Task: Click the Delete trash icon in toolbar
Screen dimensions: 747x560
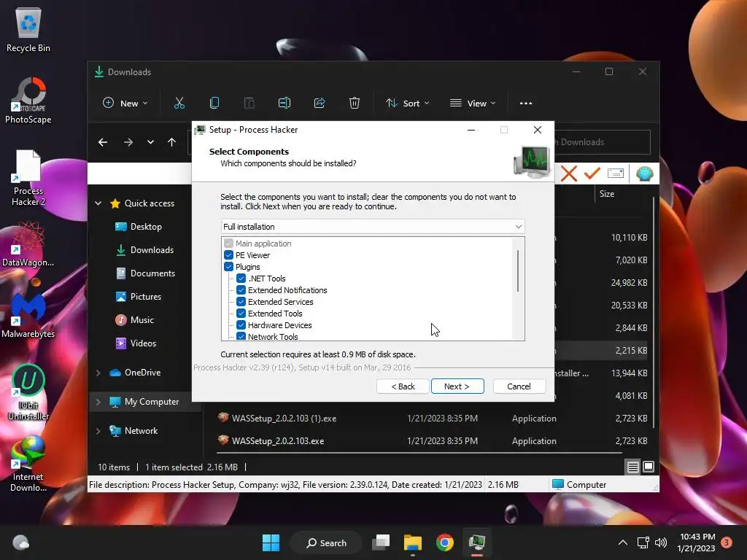Action: point(355,103)
